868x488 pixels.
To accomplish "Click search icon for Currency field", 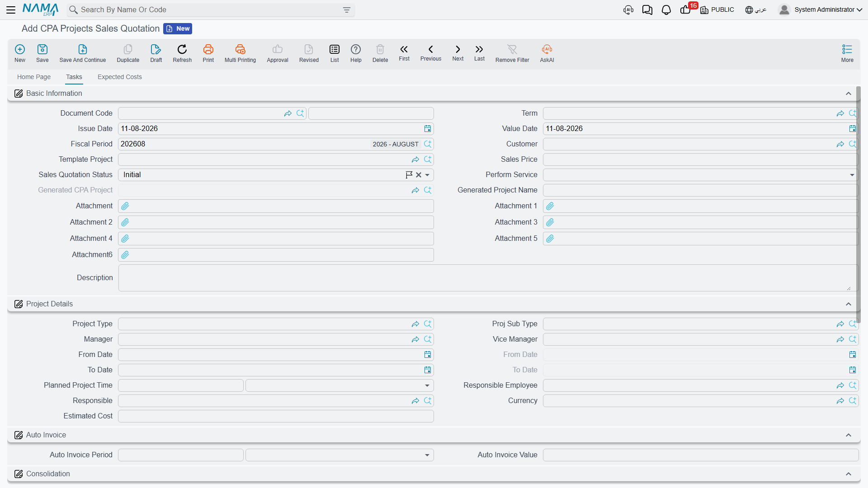I will click(x=853, y=401).
